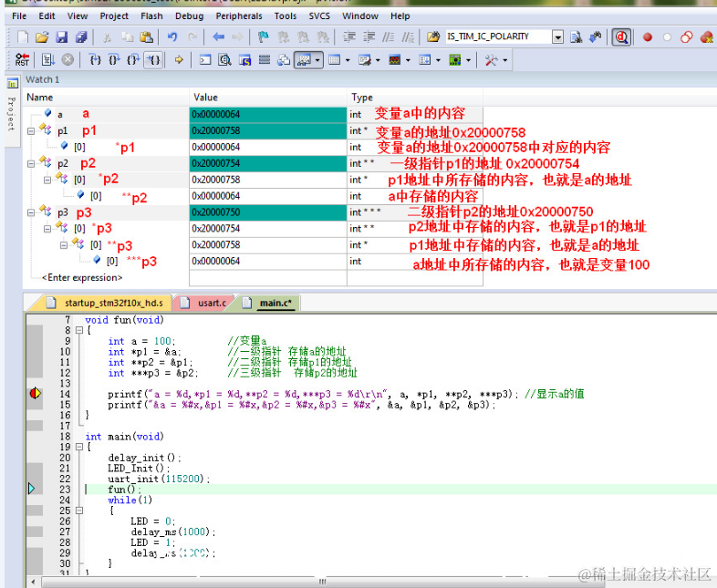Open the Watch windows button
The image size is (717, 588).
click(x=304, y=60)
